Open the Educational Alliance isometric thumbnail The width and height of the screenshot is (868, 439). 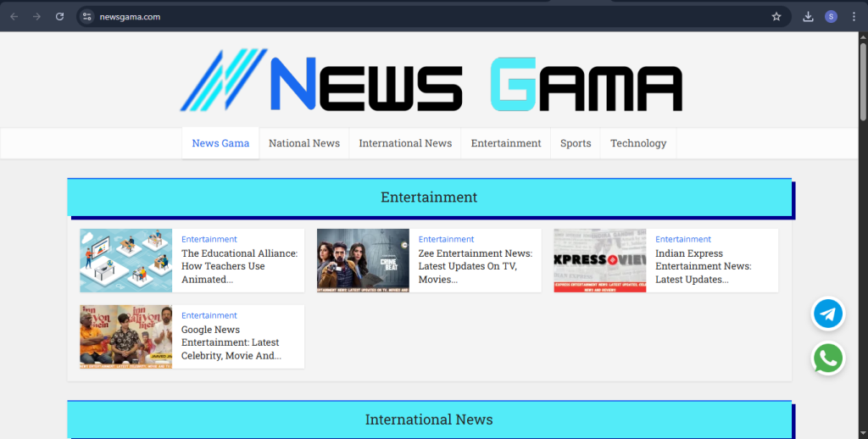(125, 261)
